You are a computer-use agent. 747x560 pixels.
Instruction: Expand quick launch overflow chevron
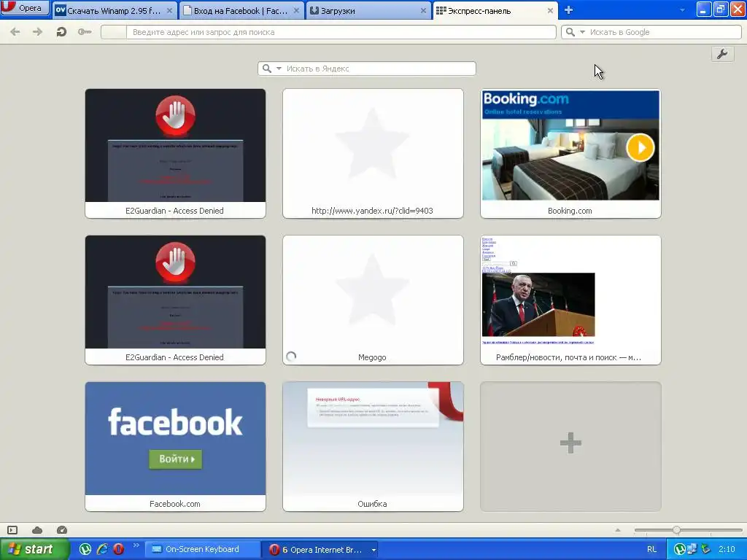point(136,545)
